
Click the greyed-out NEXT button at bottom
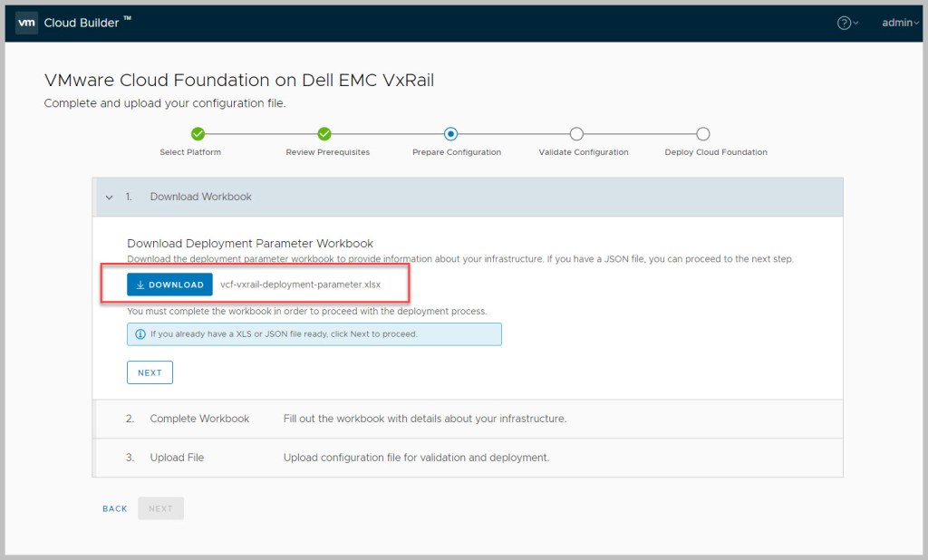pyautogui.click(x=161, y=508)
